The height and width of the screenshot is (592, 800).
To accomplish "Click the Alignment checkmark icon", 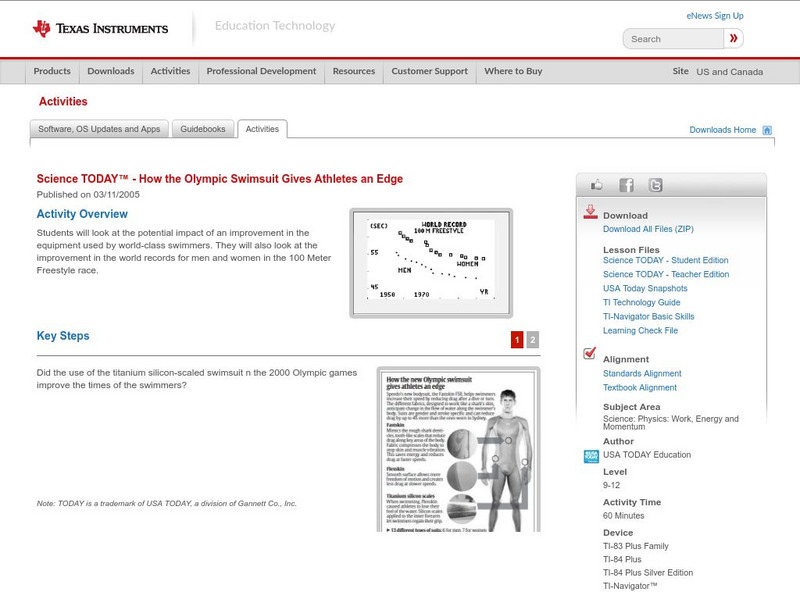I will (590, 353).
